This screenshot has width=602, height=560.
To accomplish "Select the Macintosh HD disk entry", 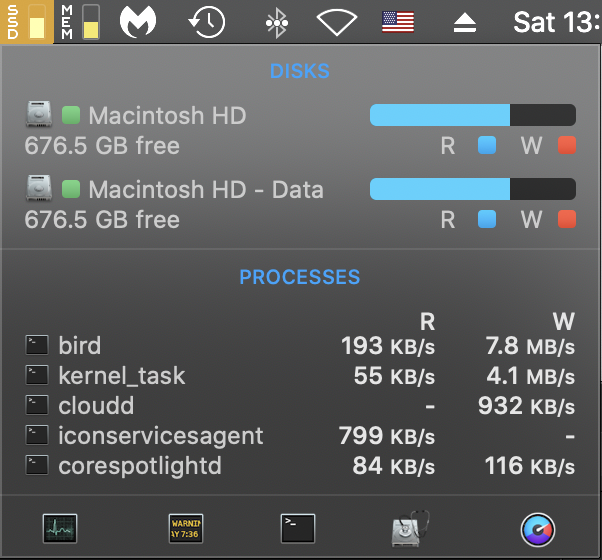I will coord(166,116).
